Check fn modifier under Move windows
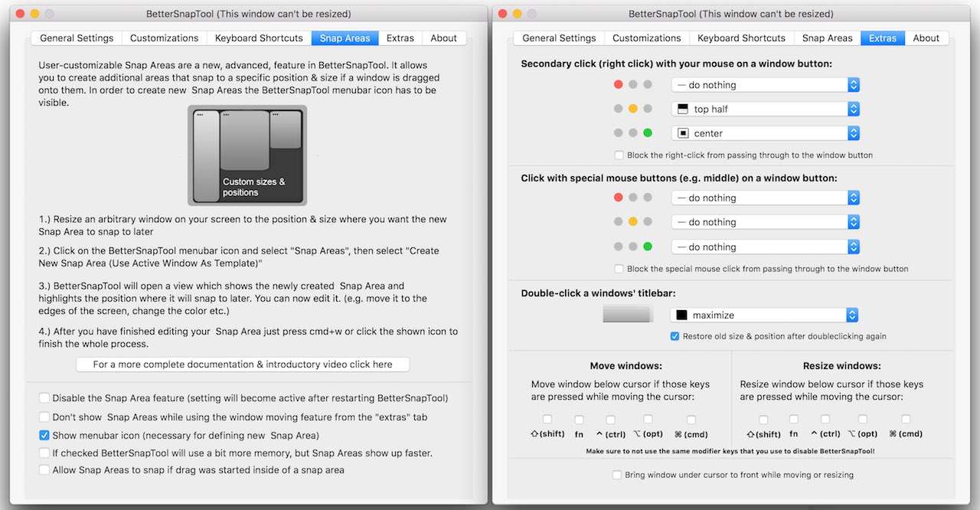Screen dimensions: 980x510 click(x=579, y=420)
